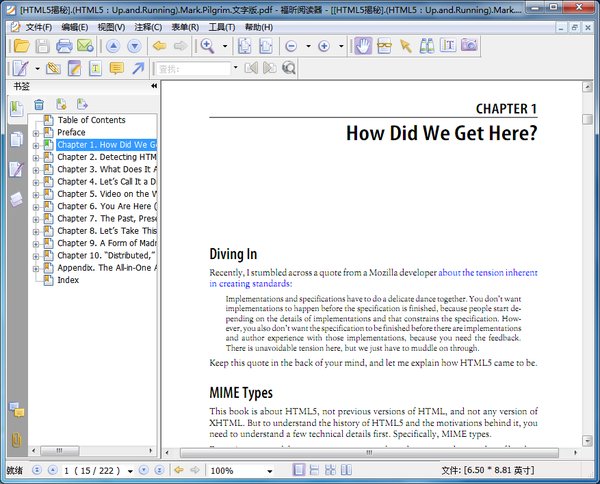Click the Save disk icon
Image resolution: width=600 pixels, height=484 pixels.
point(42,46)
